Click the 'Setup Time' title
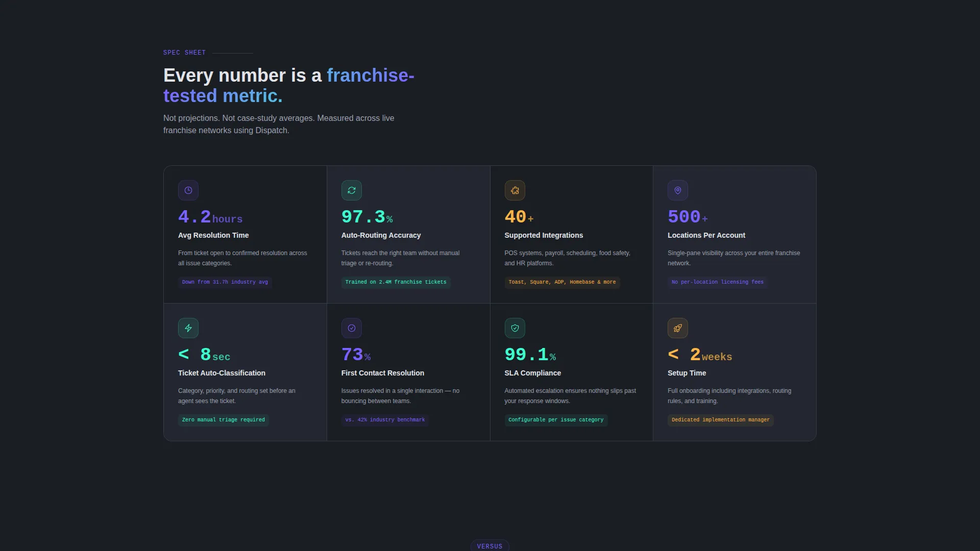This screenshot has width=980, height=551. click(x=687, y=373)
